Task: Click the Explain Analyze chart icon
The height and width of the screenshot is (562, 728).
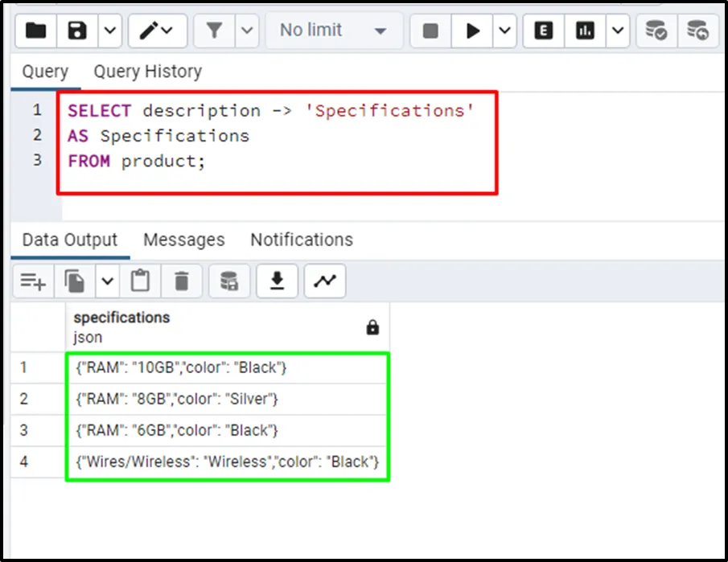Action: (x=586, y=31)
